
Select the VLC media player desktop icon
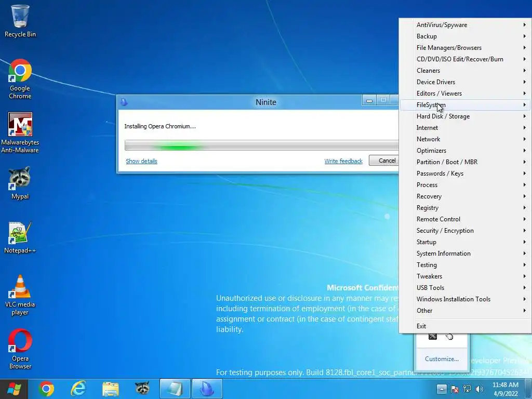[20, 295]
